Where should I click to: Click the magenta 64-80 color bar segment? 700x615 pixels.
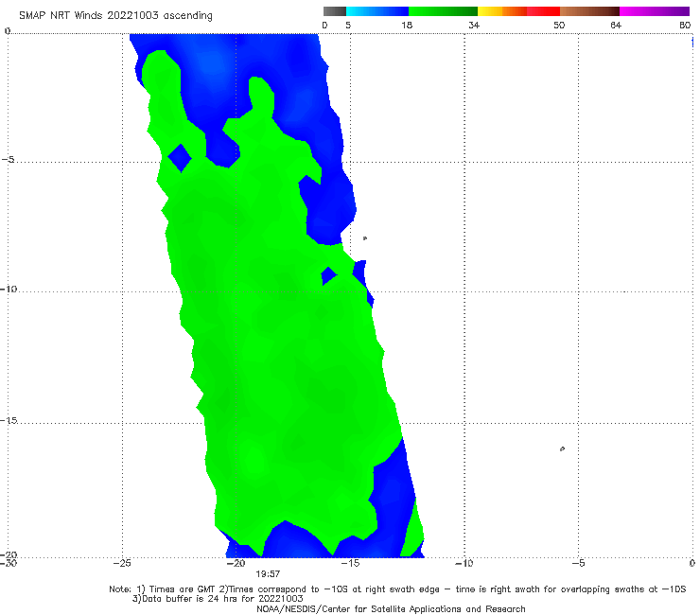pyautogui.click(x=655, y=11)
